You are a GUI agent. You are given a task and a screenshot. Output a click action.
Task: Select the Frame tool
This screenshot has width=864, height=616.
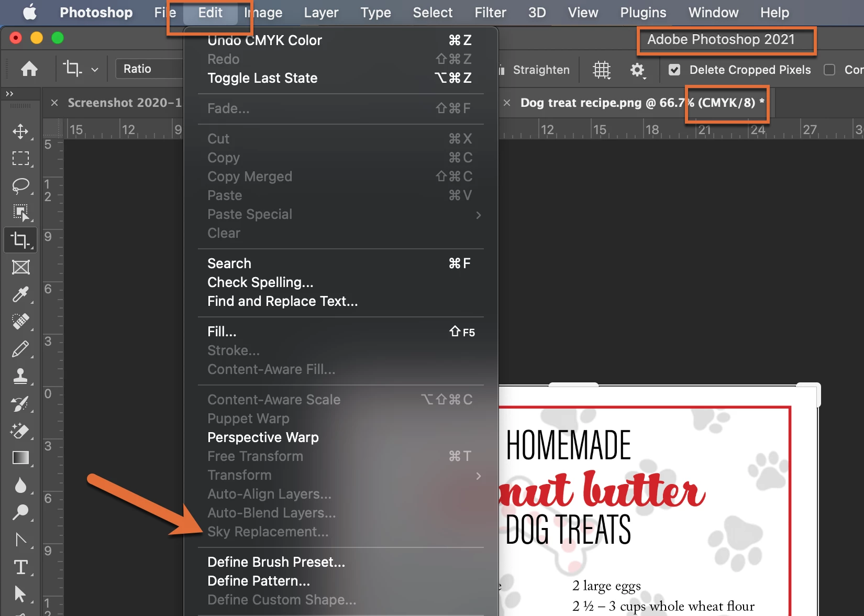[20, 267]
